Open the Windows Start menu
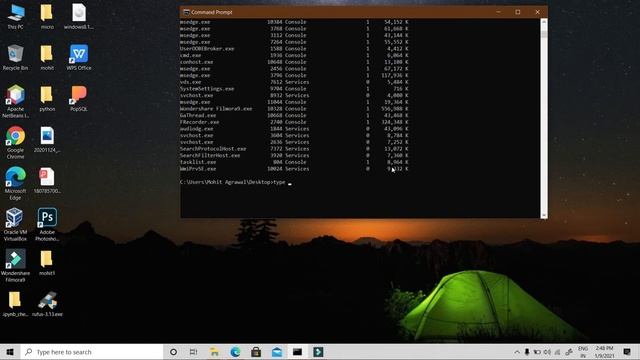 click(x=10, y=352)
